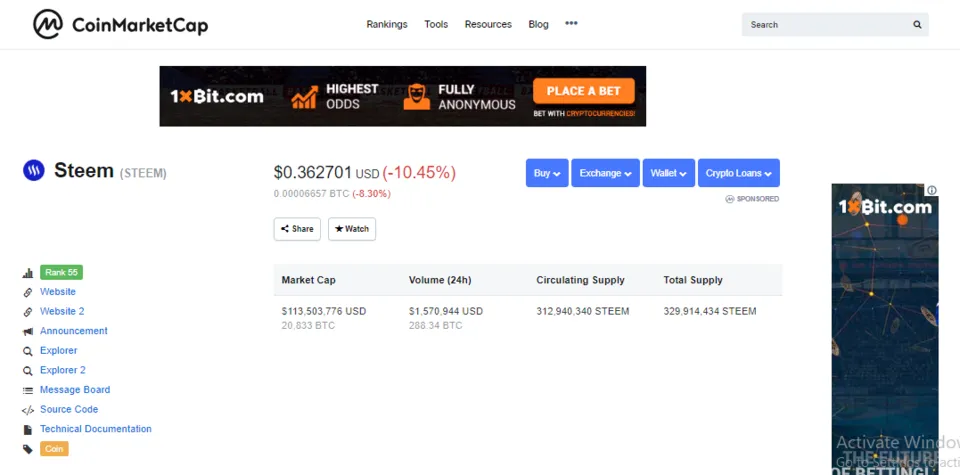Click the Share button
The width and height of the screenshot is (960, 475).
click(297, 229)
